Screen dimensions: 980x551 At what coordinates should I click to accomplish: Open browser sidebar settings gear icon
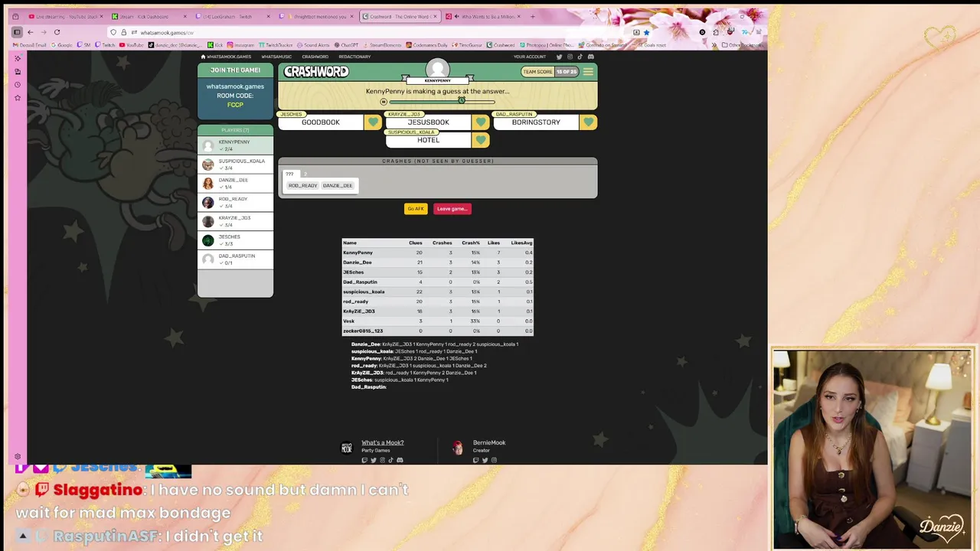point(18,457)
